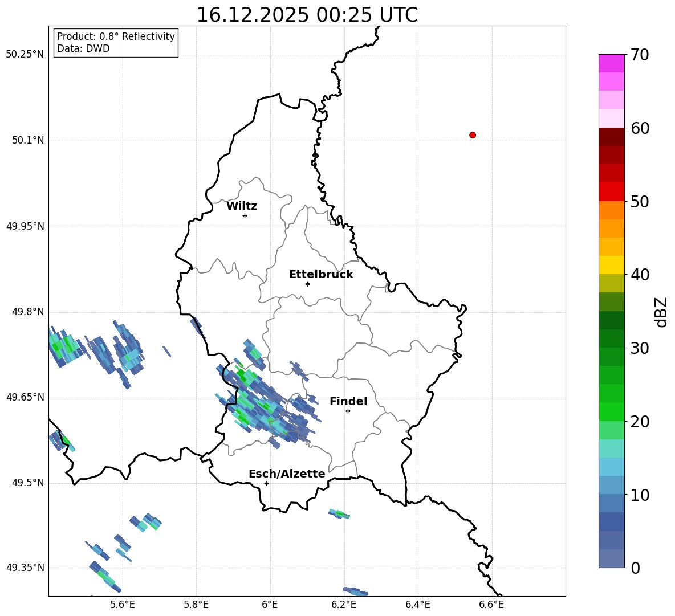675x616 pixels.
Task: Click the 10 tick on the colorbar
Action: (640, 495)
